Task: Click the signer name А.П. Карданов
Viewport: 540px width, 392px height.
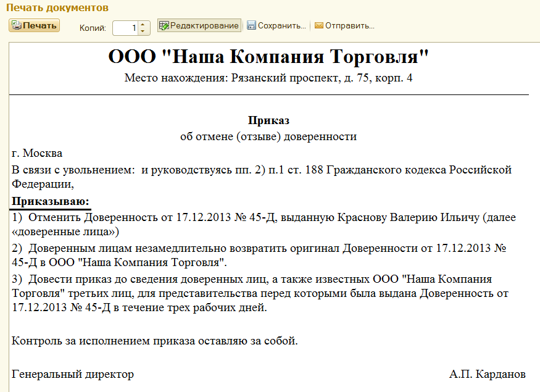Action: pyautogui.click(x=488, y=374)
